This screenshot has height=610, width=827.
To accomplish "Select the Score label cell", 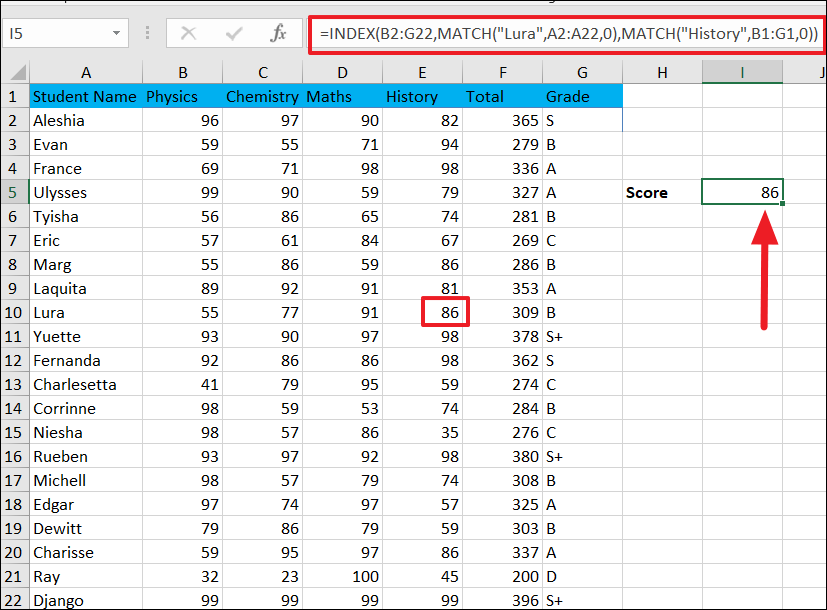I will click(x=662, y=192).
